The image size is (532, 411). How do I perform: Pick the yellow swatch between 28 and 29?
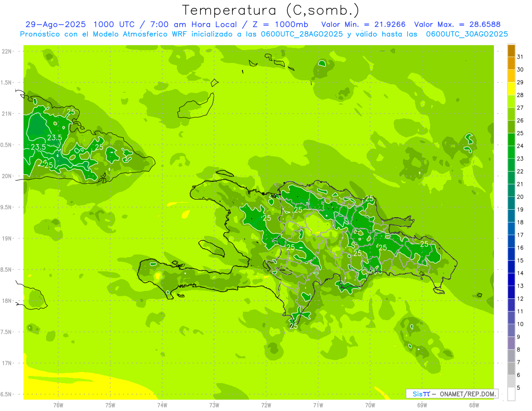click(x=511, y=89)
